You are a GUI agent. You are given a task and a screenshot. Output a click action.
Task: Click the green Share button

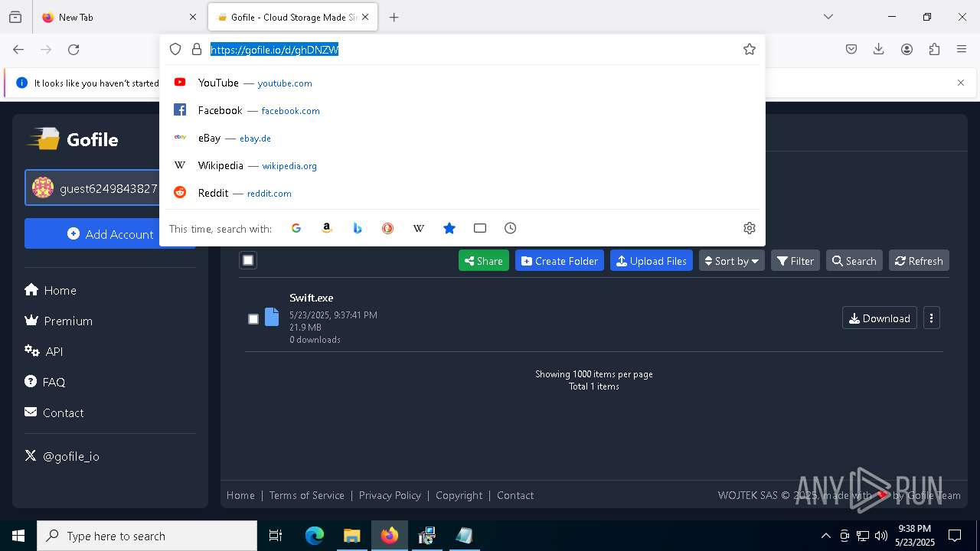pos(484,261)
